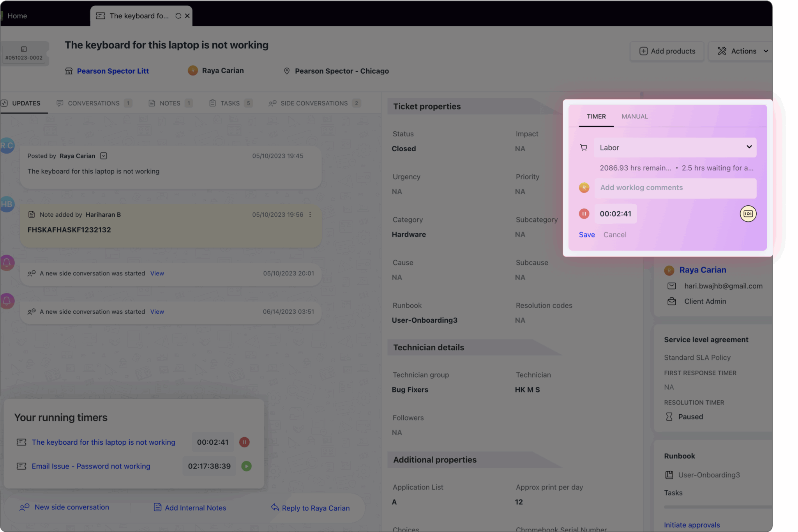Click the Add worklog comments field
The height and width of the screenshot is (532, 798).
[x=675, y=188]
